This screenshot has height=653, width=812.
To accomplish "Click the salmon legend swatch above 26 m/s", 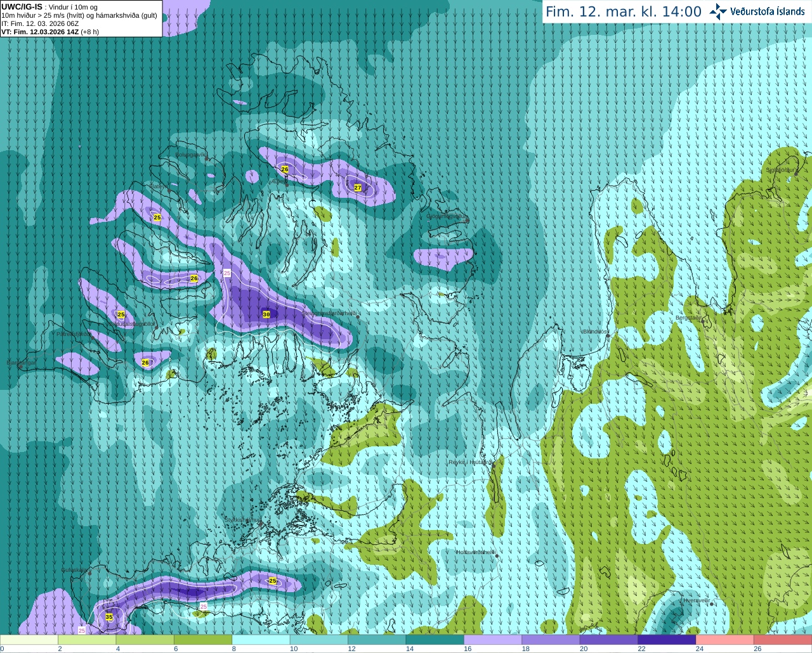I will click(x=783, y=640).
